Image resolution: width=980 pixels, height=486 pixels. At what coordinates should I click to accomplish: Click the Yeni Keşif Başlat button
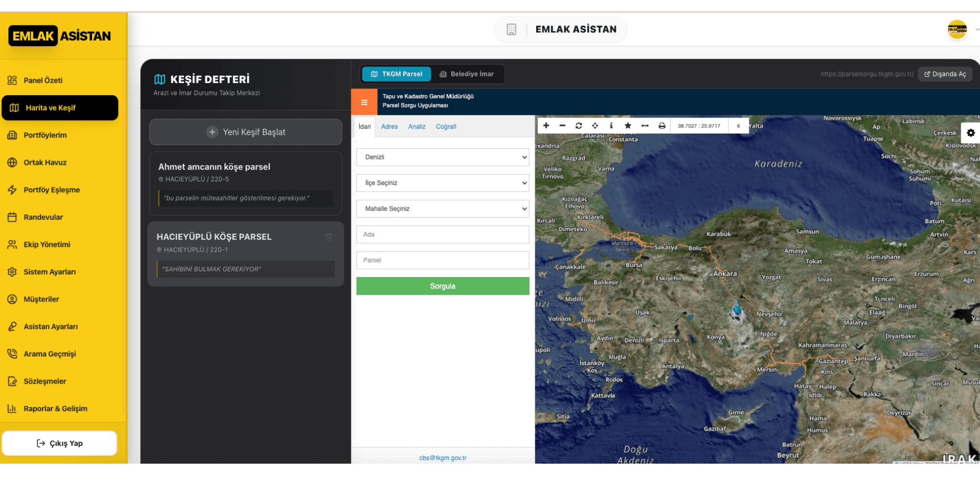coord(246,133)
